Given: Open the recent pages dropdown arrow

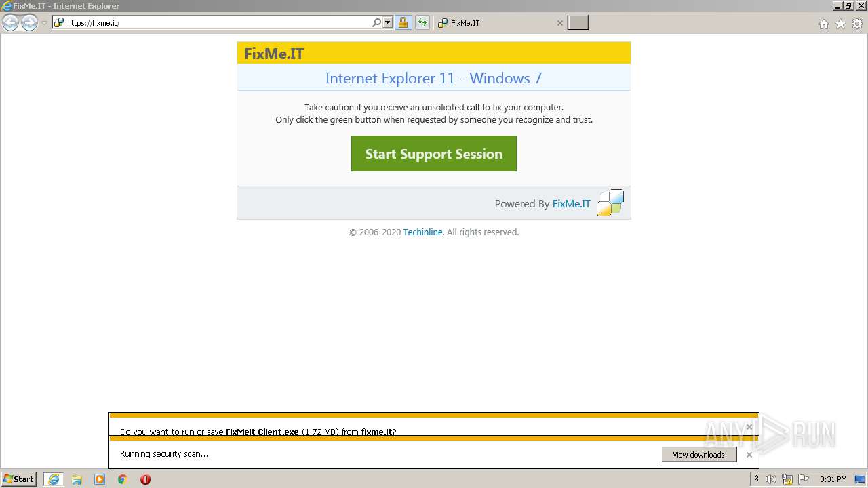Looking at the screenshot, I should click(44, 23).
